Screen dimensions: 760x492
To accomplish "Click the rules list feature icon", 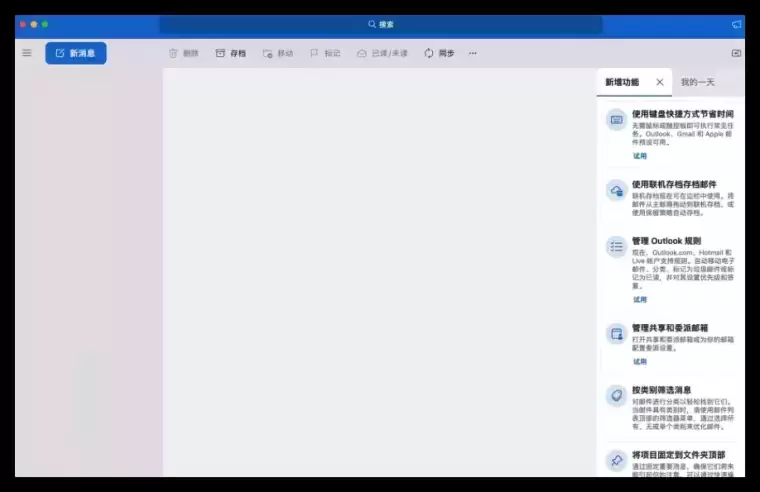I will tap(617, 247).
